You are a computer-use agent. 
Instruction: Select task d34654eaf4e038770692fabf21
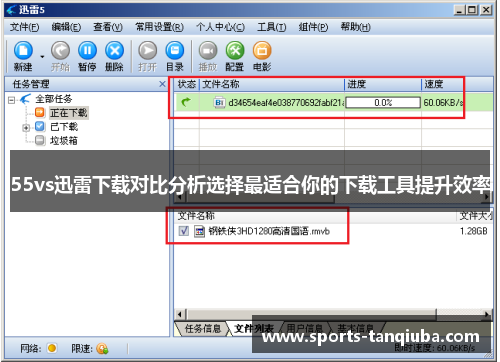tap(286, 103)
